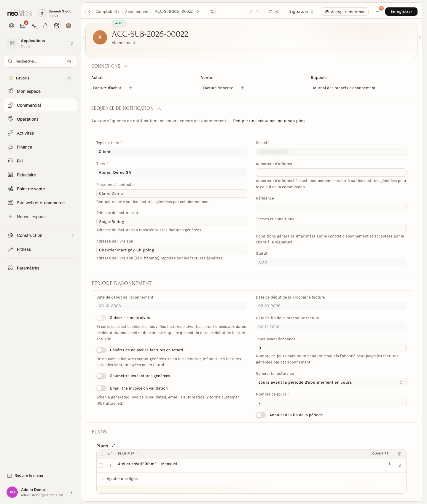The width and height of the screenshot is (427, 504).
Task: Add a new Facture de vente with plus
Action: click(x=243, y=88)
